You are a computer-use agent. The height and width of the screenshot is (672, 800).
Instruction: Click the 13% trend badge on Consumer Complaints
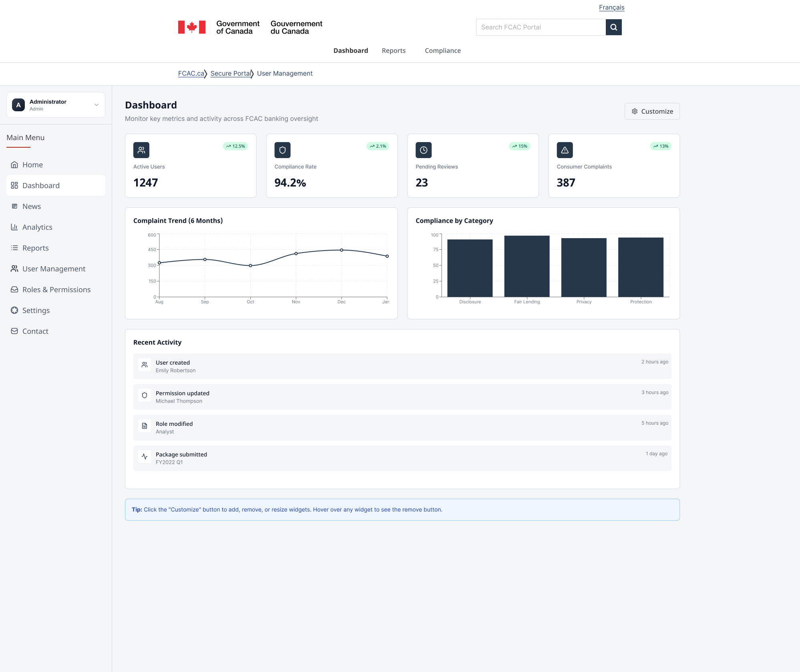click(x=661, y=146)
